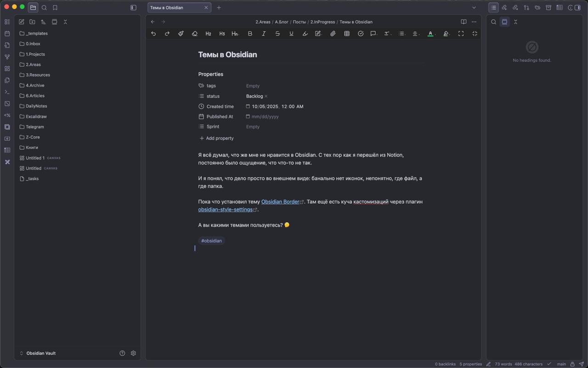This screenshot has height=368, width=588.
Task: Expand the 2.Areas folder
Action: coord(33,64)
